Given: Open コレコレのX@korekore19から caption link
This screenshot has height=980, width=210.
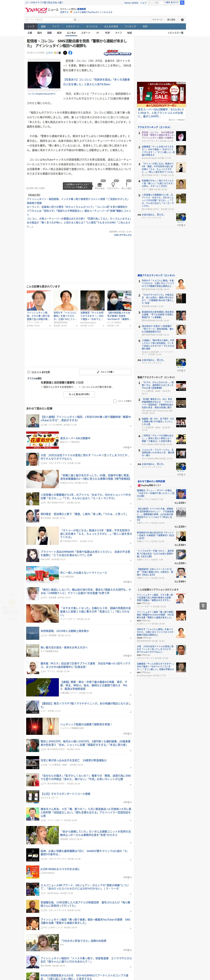Looking at the screenshot, I should coord(42,94).
